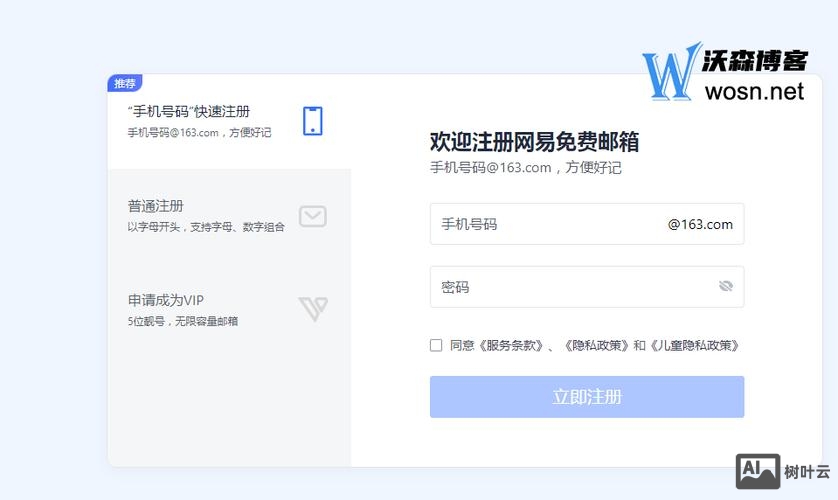The height and width of the screenshot is (500, 838).
Task: Click the 立即注册 button
Action: [587, 397]
